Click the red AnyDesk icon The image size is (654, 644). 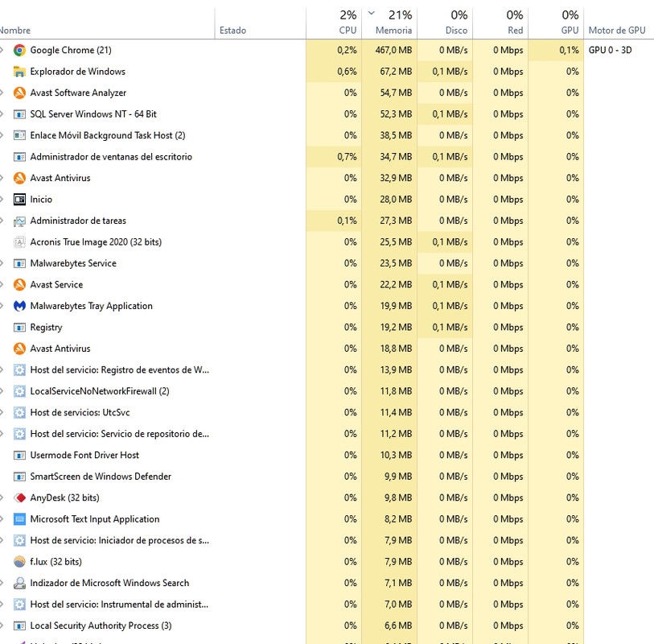(19, 497)
